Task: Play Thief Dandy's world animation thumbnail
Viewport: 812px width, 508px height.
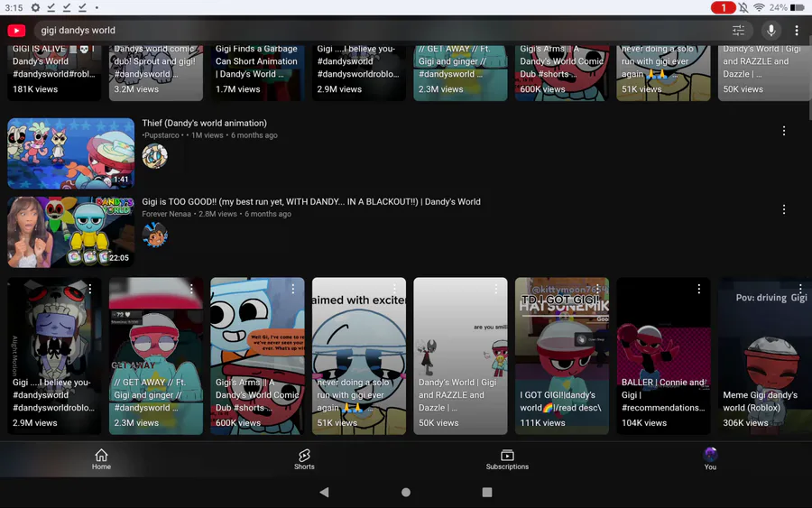Action: click(x=71, y=153)
